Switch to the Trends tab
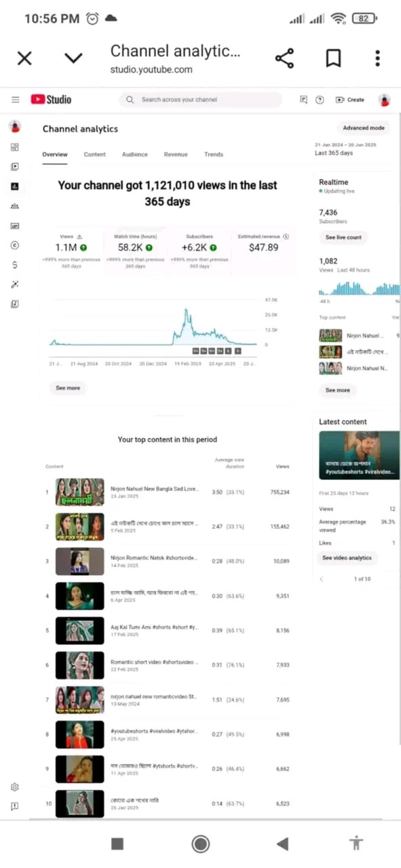Screen dimensions: 401x868 pos(214,155)
